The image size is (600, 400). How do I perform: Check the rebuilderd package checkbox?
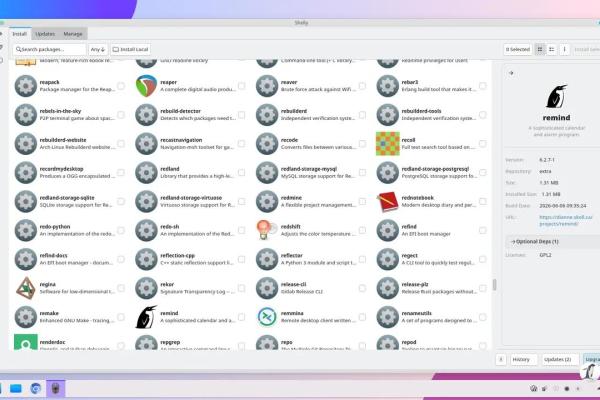click(362, 115)
